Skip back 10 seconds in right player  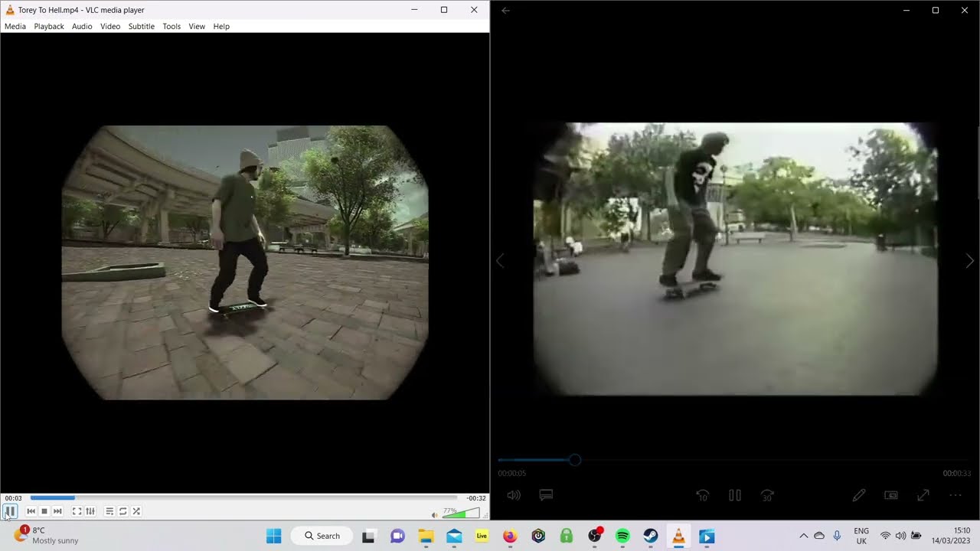[702, 495]
